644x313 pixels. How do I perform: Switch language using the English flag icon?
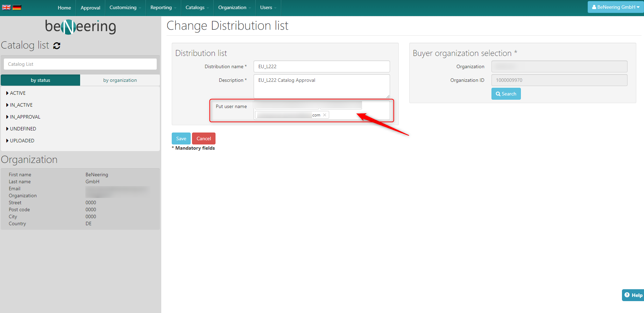(6, 7)
